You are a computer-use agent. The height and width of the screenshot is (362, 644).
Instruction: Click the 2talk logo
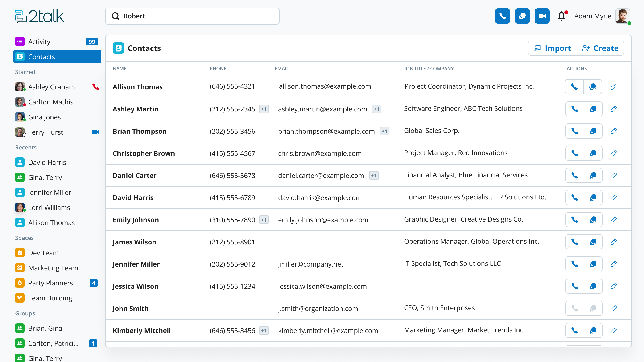coord(39,16)
